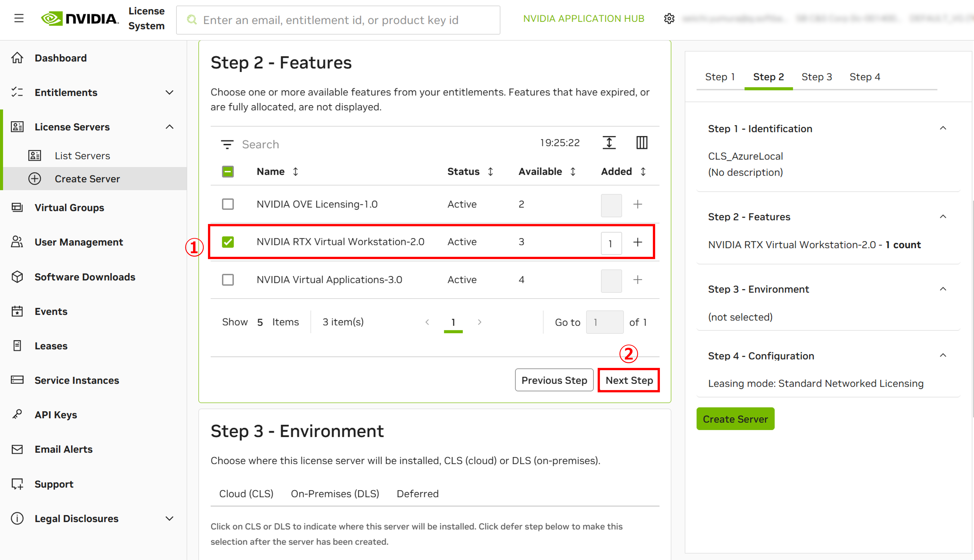Screen dimensions: 974x560
Task: Click the Create Server plus-circle icon
Action: point(35,179)
